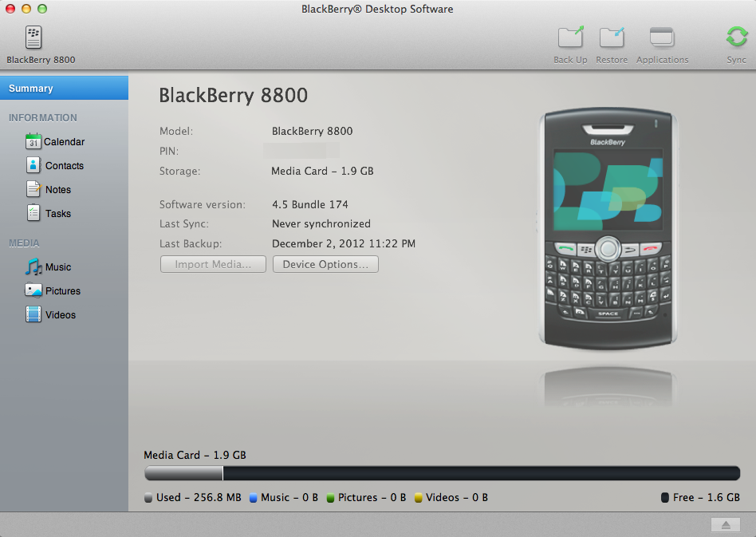756x537 pixels.
Task: Click the Notes icon in sidebar
Action: (33, 188)
